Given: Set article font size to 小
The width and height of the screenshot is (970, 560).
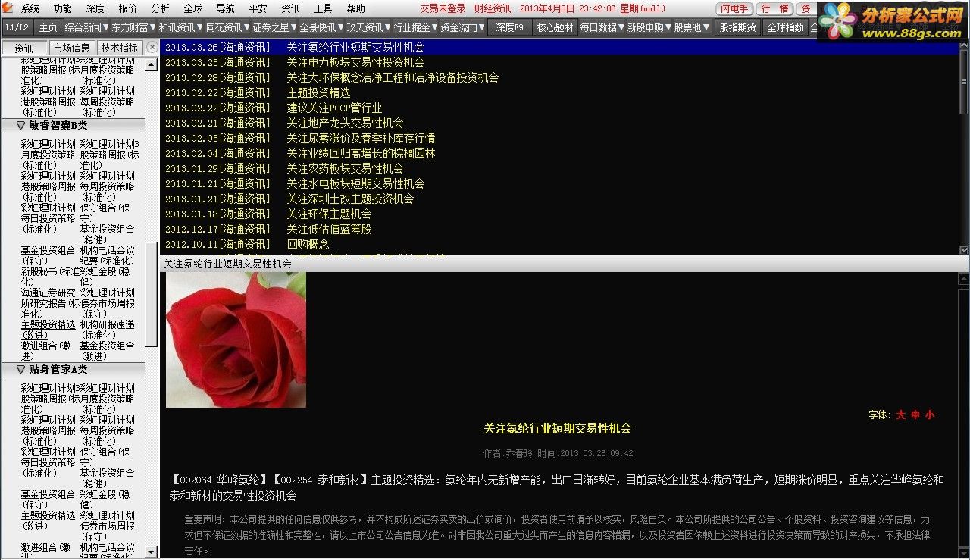Looking at the screenshot, I should 929,415.
